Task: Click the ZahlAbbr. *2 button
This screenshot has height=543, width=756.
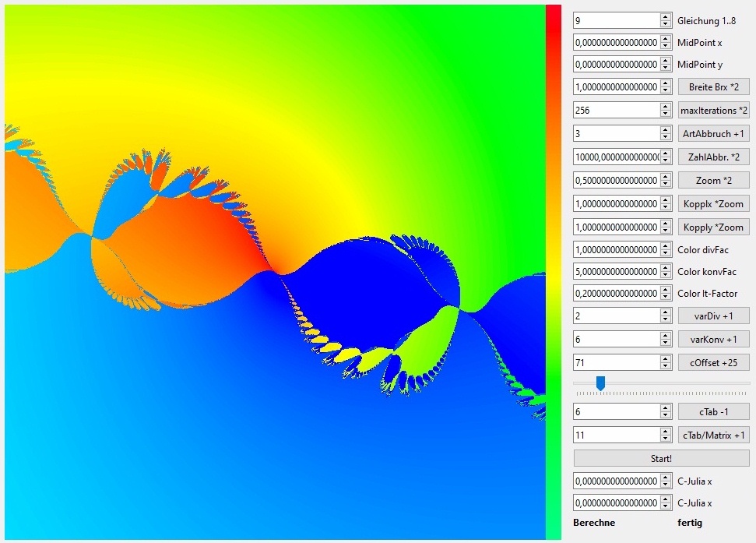Action: pyautogui.click(x=714, y=157)
